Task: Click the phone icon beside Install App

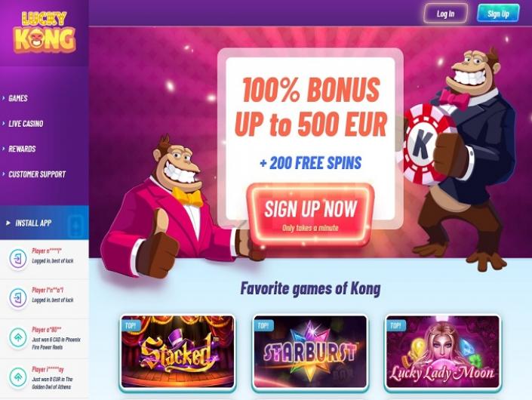Action: (x=76, y=226)
